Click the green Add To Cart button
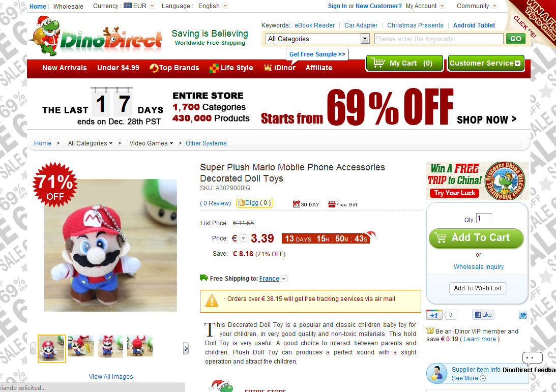The height and width of the screenshot is (392, 556). tap(476, 238)
